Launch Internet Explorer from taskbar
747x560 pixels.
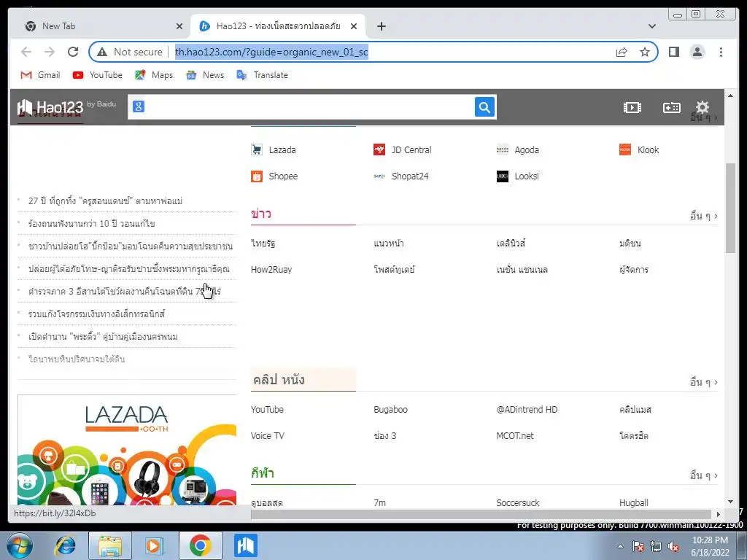coord(65,545)
